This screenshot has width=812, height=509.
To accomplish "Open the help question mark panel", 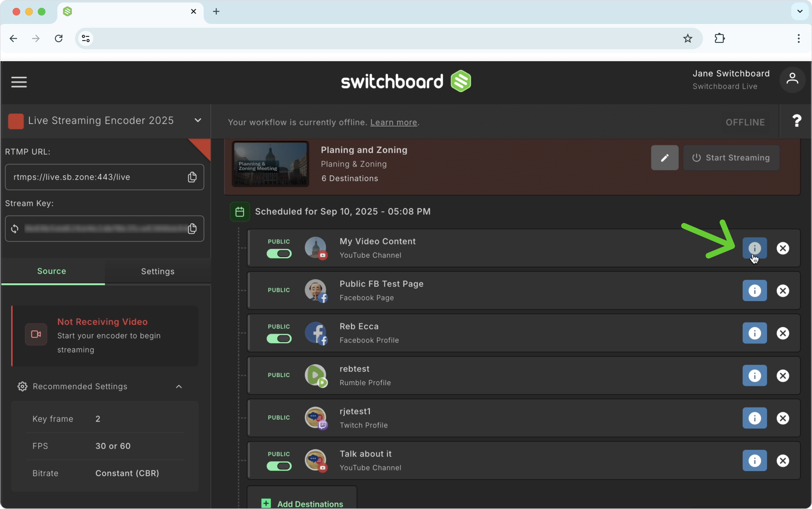I will (797, 121).
